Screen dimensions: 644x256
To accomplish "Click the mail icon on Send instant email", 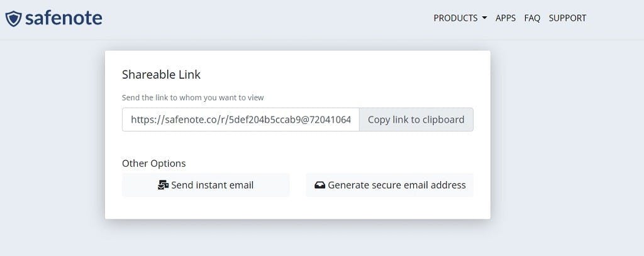I will (x=163, y=185).
